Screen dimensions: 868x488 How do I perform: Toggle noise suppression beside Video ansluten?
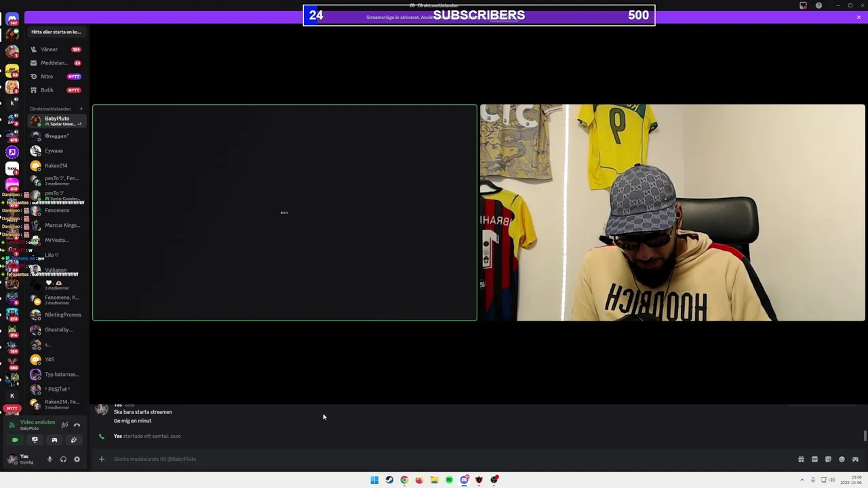click(64, 425)
